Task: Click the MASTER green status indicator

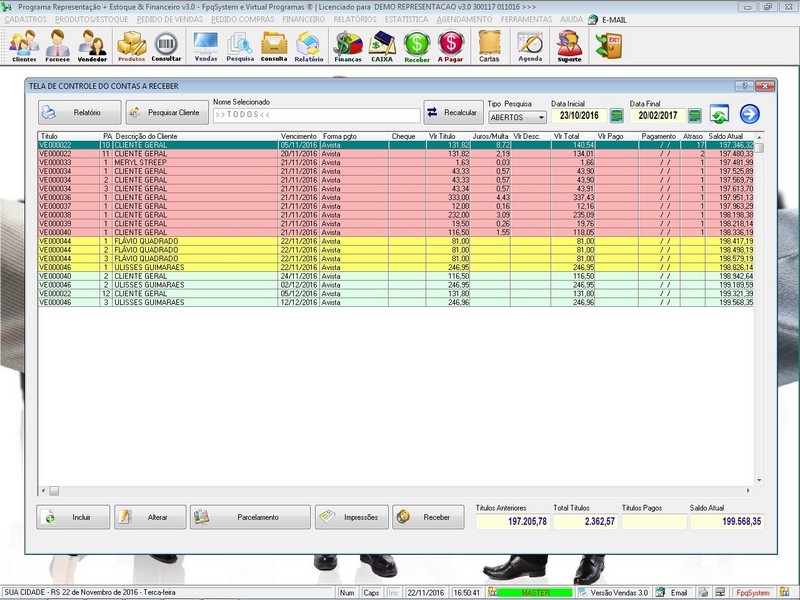Action: [x=535, y=593]
